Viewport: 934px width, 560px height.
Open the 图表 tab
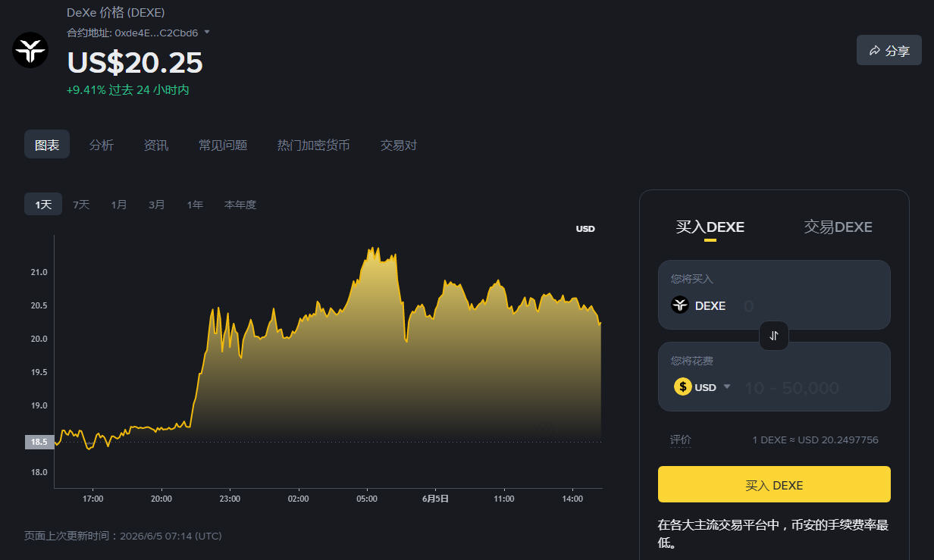[x=47, y=145]
